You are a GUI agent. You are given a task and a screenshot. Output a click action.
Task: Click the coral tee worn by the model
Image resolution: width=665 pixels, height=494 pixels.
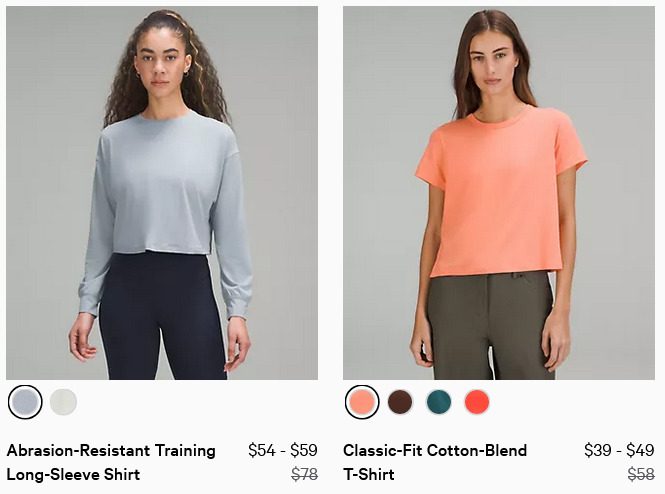[500, 191]
